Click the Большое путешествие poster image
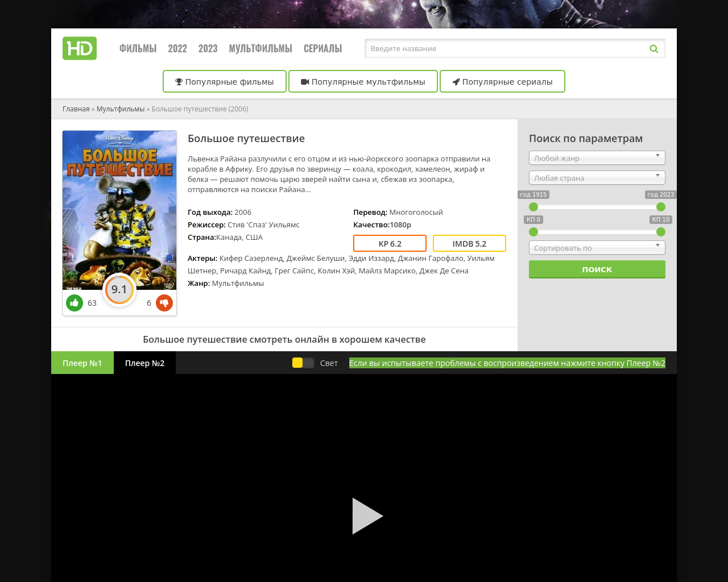 (x=119, y=210)
